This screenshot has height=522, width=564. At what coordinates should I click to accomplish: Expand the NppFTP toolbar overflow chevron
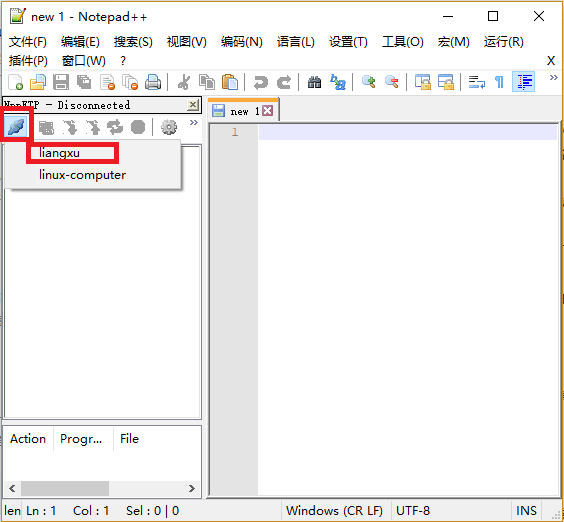click(x=194, y=123)
